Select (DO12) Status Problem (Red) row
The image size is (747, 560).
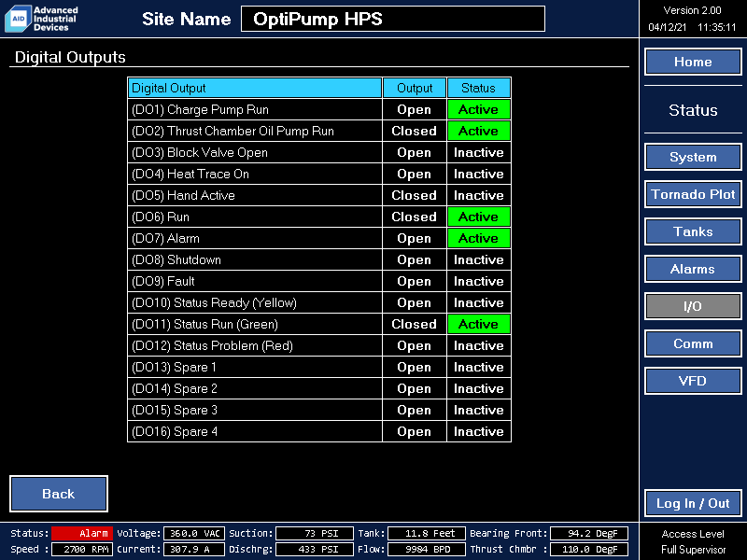(319, 345)
